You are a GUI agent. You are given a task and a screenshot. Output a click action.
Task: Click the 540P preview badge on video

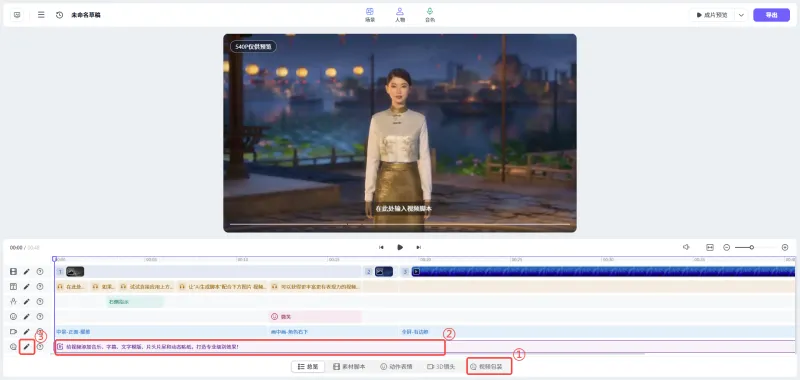[253, 46]
